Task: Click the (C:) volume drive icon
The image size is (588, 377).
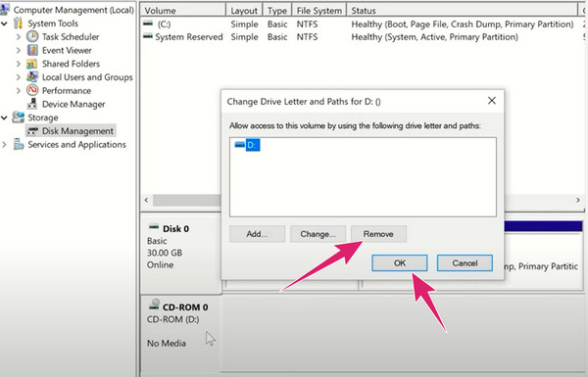Action: coord(148,24)
